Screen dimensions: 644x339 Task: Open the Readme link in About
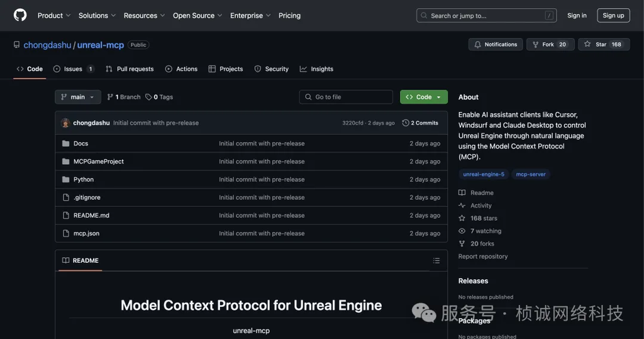click(x=476, y=192)
